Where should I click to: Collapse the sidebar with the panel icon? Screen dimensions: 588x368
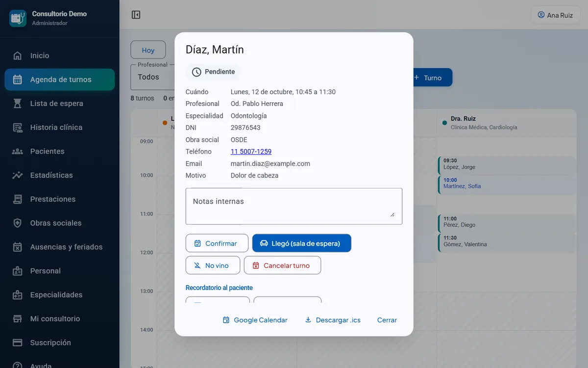136,15
